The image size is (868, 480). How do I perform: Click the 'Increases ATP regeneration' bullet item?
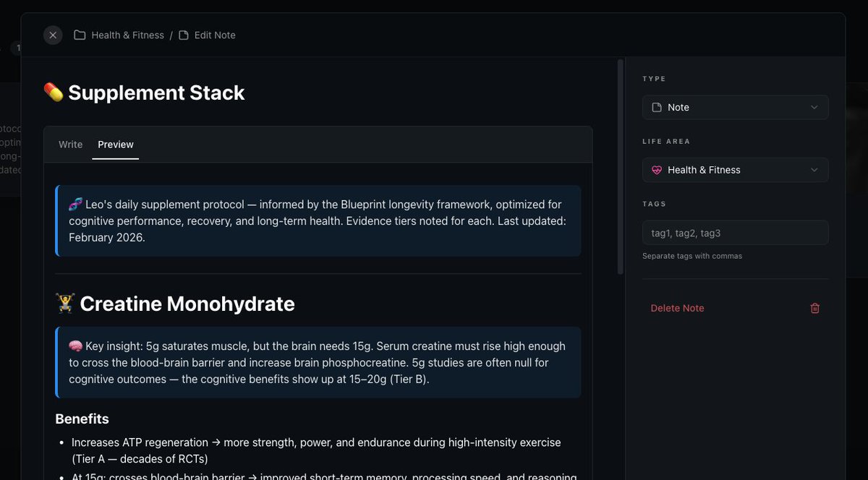click(317, 450)
